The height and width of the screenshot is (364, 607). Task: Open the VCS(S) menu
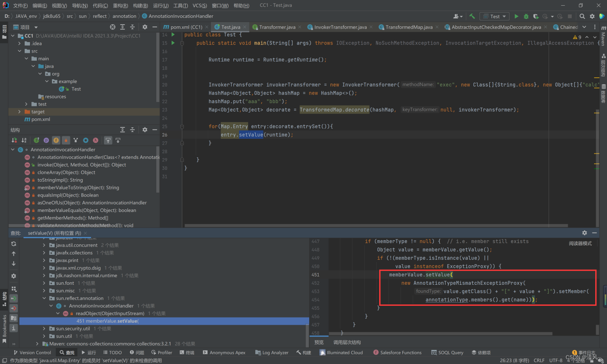(x=200, y=6)
